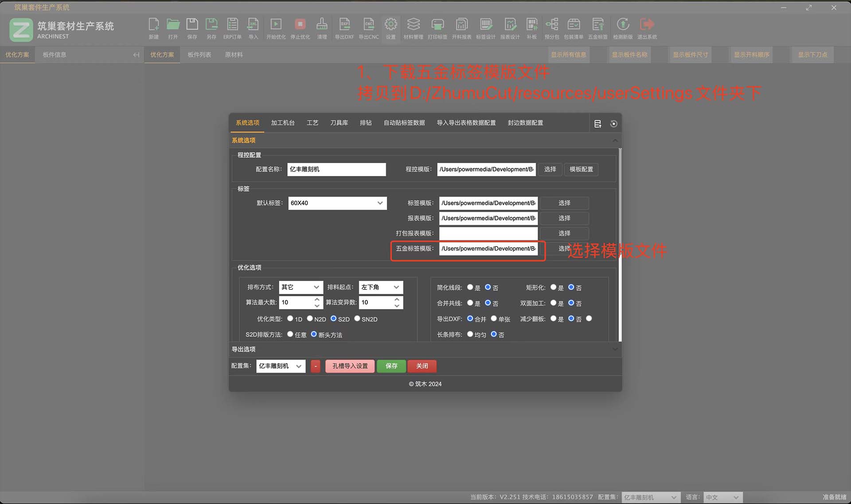Click the 打开 (Open) folder icon
This screenshot has width=851, height=504.
tap(173, 28)
